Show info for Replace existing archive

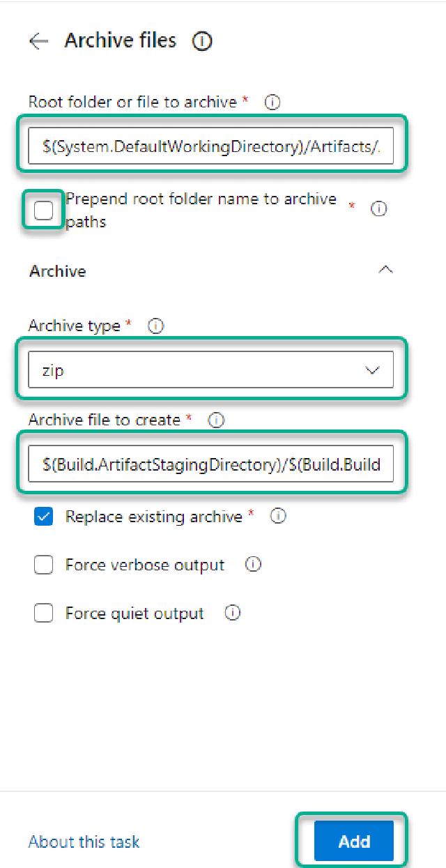(x=278, y=517)
